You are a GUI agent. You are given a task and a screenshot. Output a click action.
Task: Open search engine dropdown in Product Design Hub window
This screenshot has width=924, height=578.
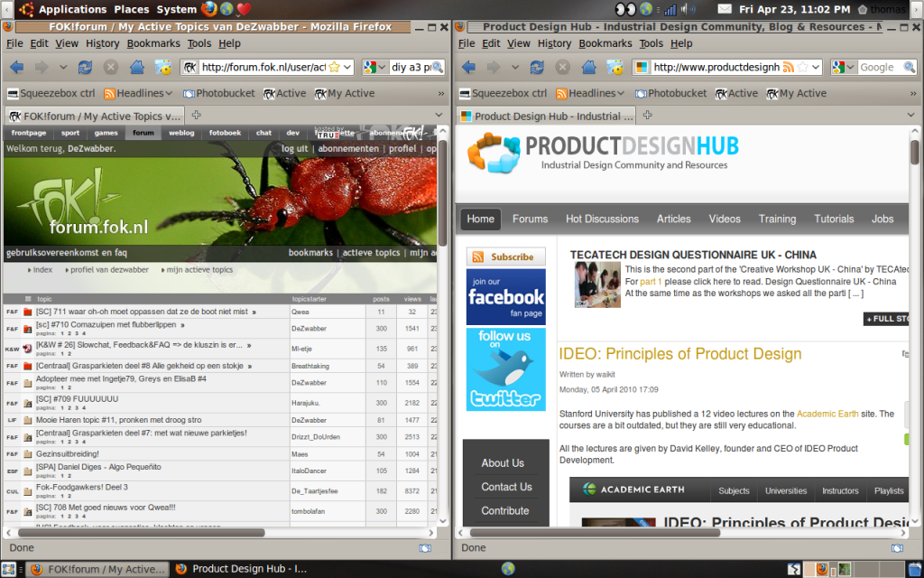(x=850, y=67)
